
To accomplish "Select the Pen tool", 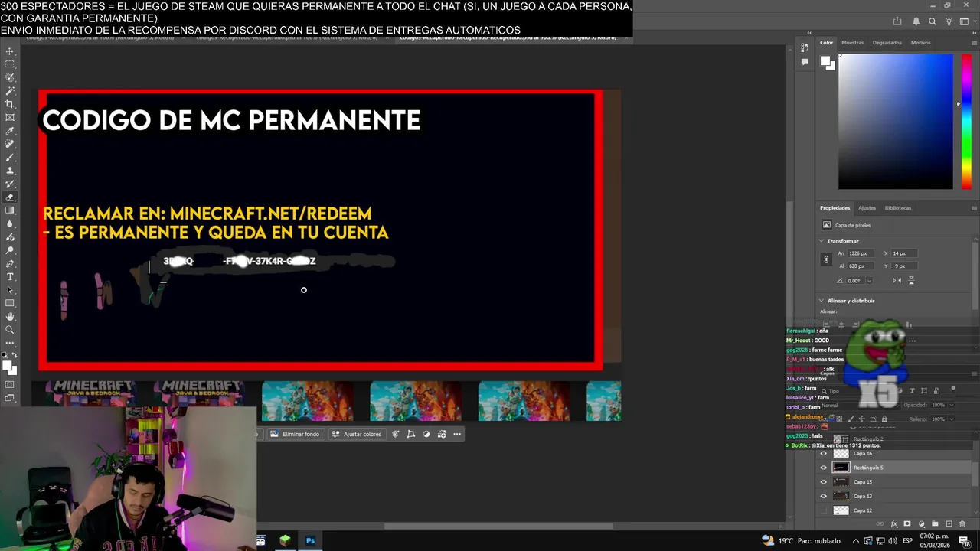I will (x=10, y=263).
